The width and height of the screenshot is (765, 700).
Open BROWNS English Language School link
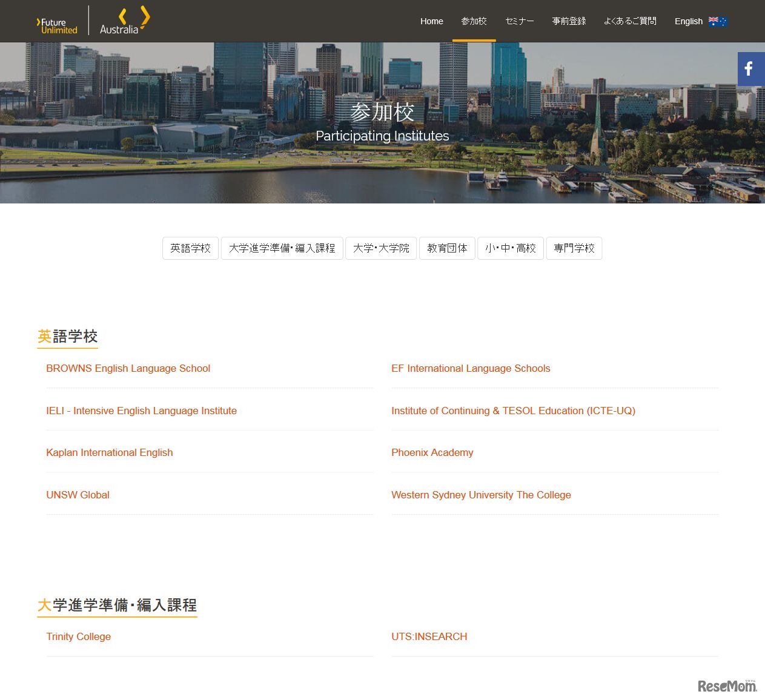[128, 368]
